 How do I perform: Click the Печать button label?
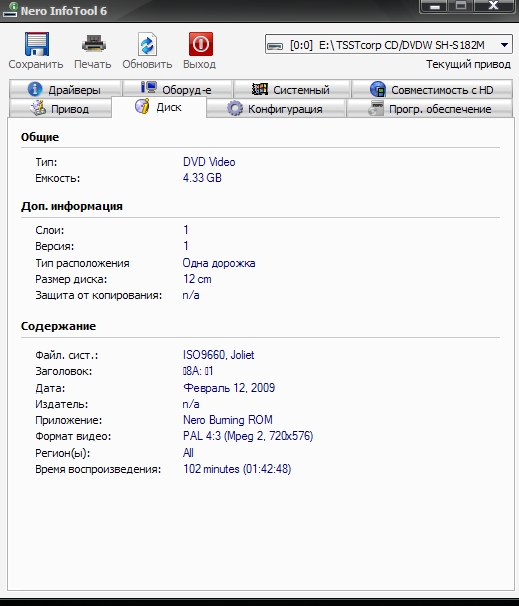pyautogui.click(x=93, y=64)
